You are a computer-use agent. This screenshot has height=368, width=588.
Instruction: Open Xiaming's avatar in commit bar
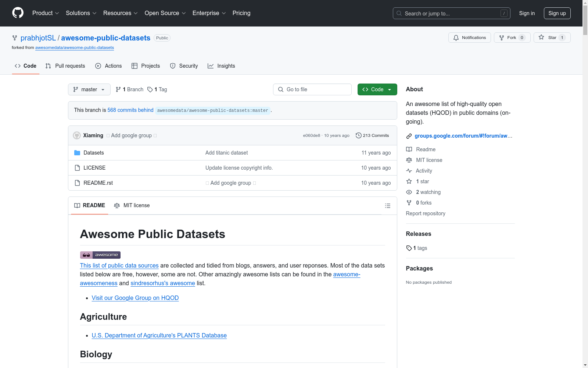[77, 135]
